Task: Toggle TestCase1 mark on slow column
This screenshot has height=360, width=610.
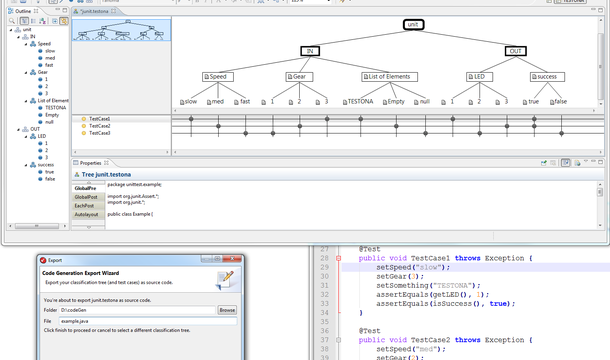Action: (191, 119)
